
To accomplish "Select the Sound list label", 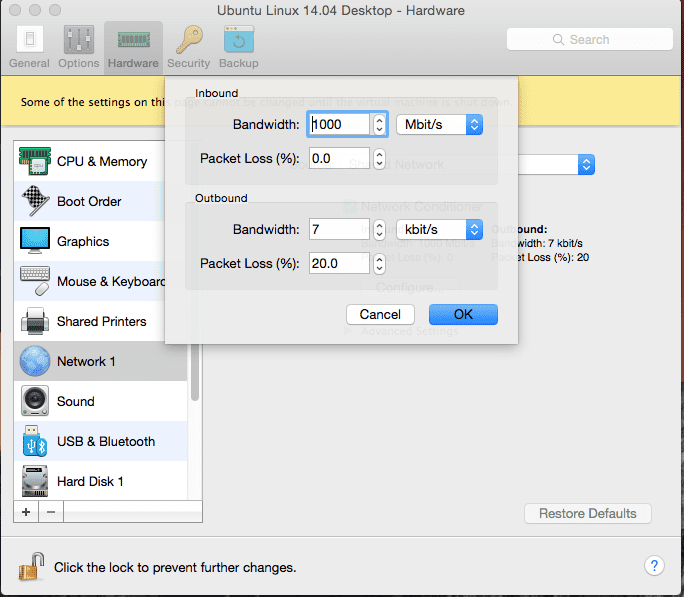I will point(75,401).
